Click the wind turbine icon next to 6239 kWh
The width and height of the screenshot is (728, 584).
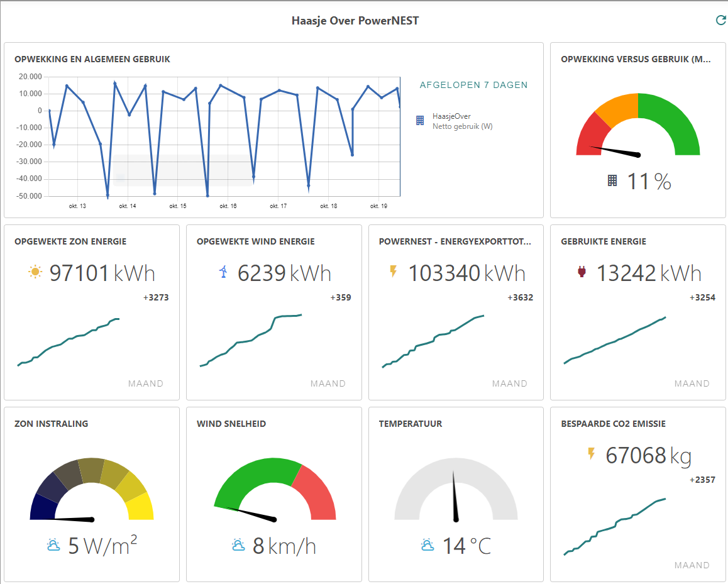coord(223,272)
